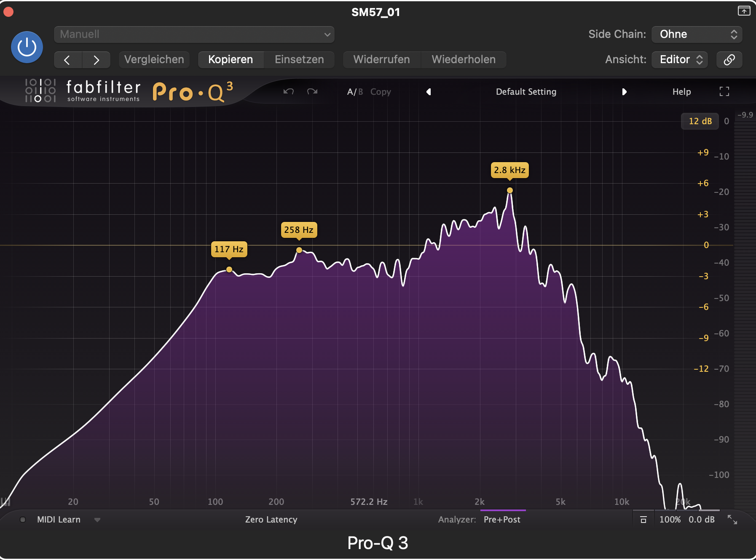Click the Vergleichen button
This screenshot has width=756, height=560.
pos(154,60)
